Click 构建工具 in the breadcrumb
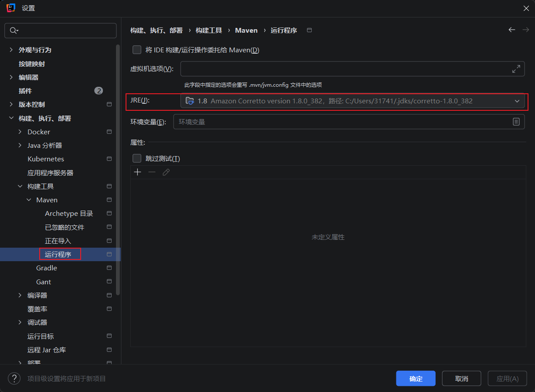 point(209,30)
